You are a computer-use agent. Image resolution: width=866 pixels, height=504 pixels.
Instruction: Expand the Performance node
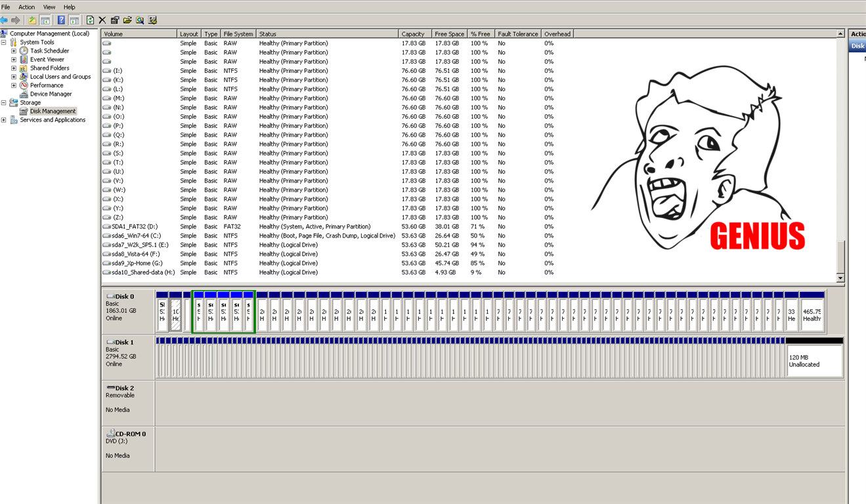click(14, 85)
